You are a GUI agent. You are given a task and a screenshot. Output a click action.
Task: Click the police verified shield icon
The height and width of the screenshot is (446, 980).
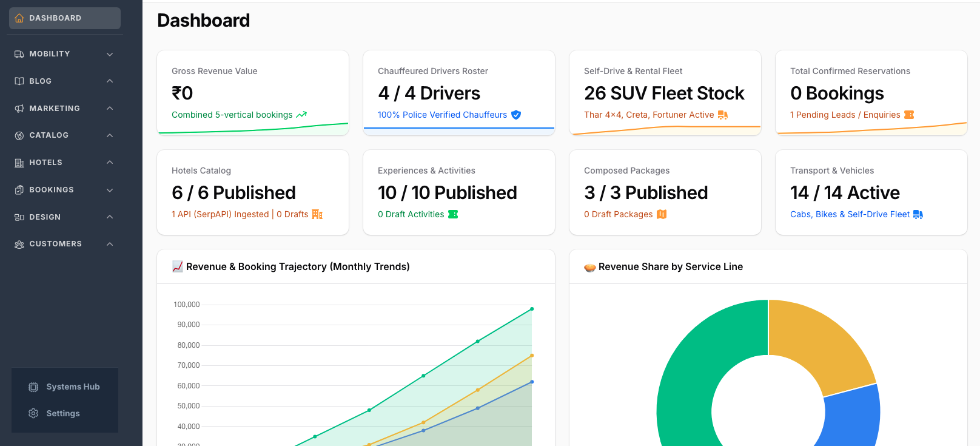516,115
